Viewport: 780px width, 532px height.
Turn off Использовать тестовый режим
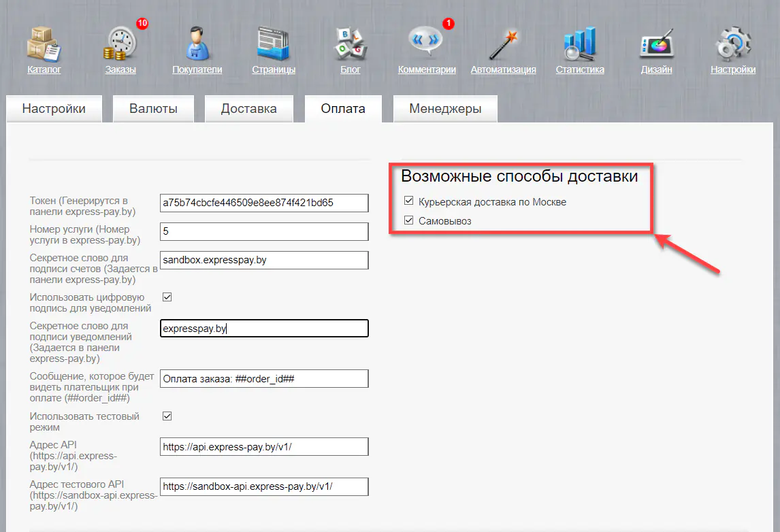167,416
